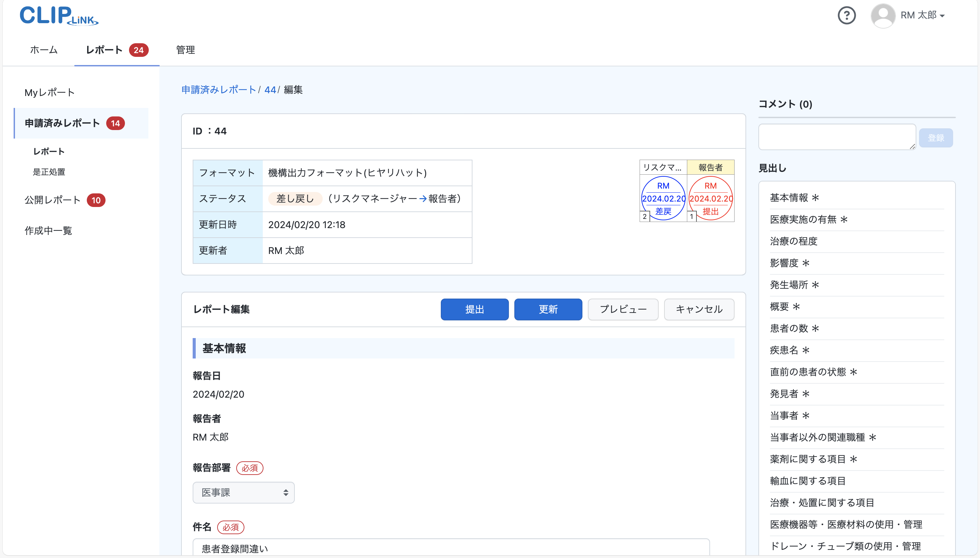Screen dimensions: 980x558
Task: Open the プレビュー report preview
Action: (x=623, y=309)
